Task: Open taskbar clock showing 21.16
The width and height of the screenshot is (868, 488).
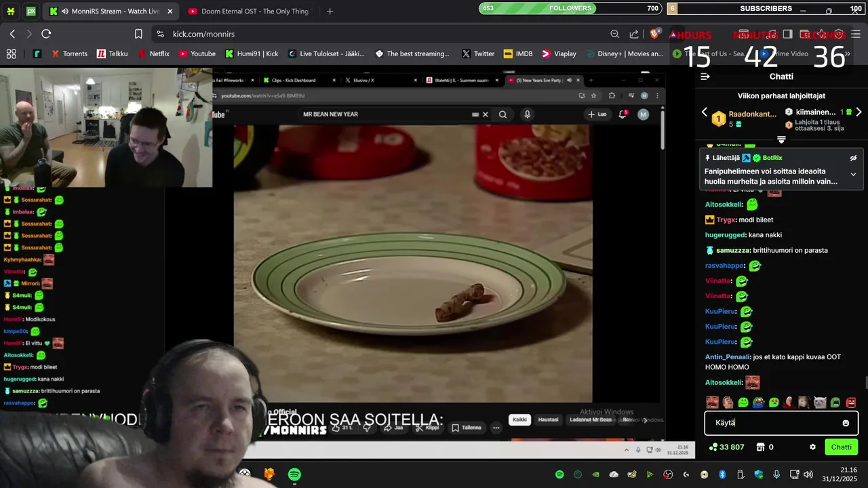Action: [x=840, y=474]
